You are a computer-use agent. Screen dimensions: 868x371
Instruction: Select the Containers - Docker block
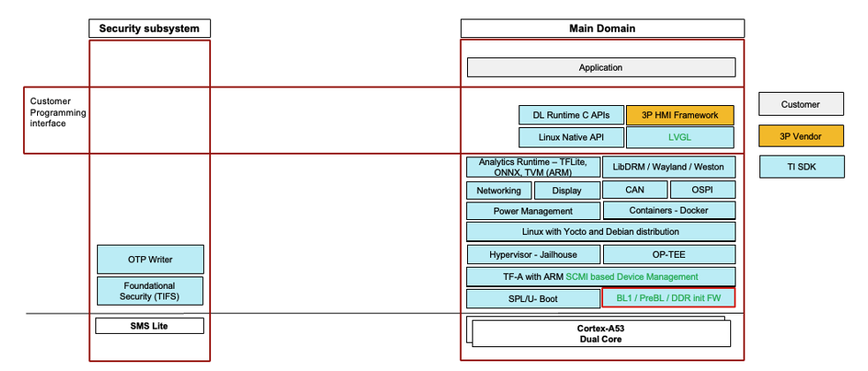pos(668,210)
